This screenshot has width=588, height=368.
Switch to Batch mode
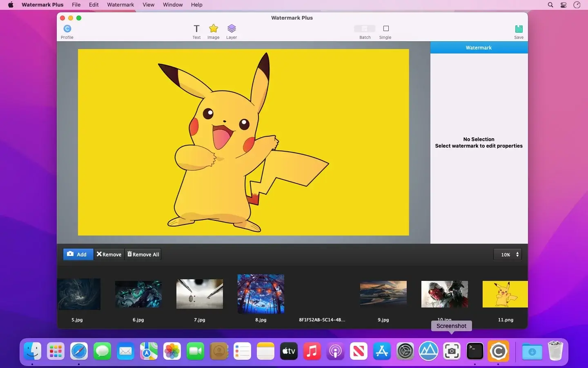[365, 31]
